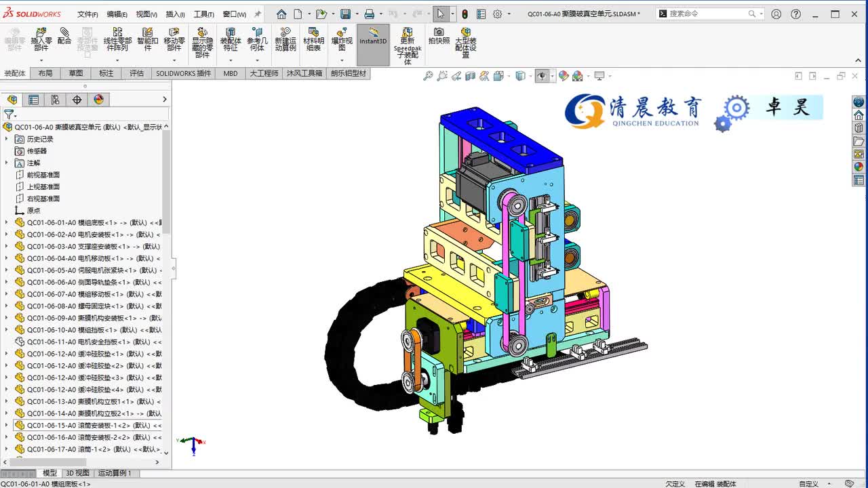868x488 pixels.
Task: Click the Save floppy disk icon
Action: 345,14
